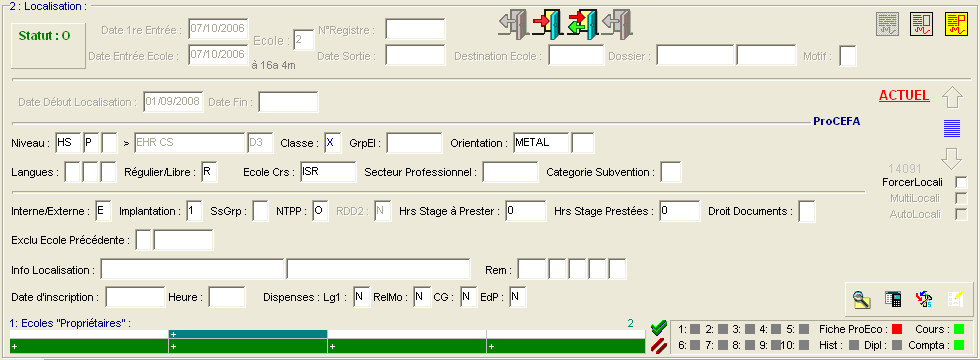The width and height of the screenshot is (980, 360).
Task: Click the colorful arrows tools icon
Action: point(924,299)
